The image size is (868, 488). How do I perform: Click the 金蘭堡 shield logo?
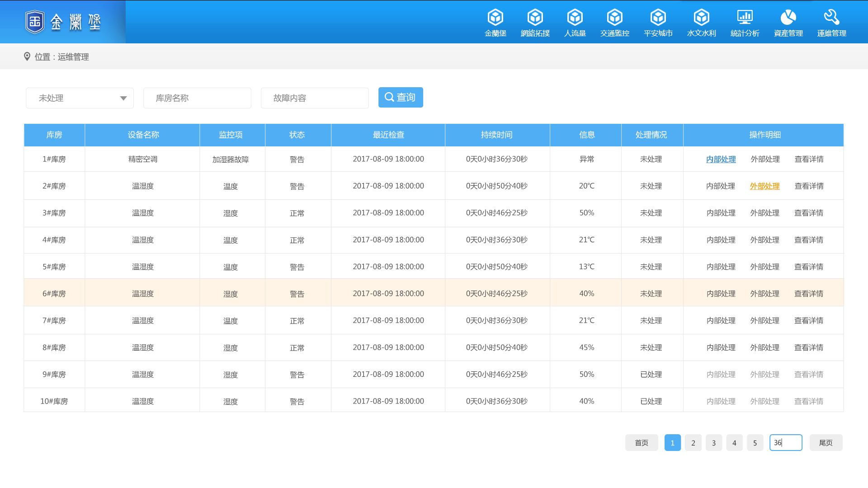(35, 22)
